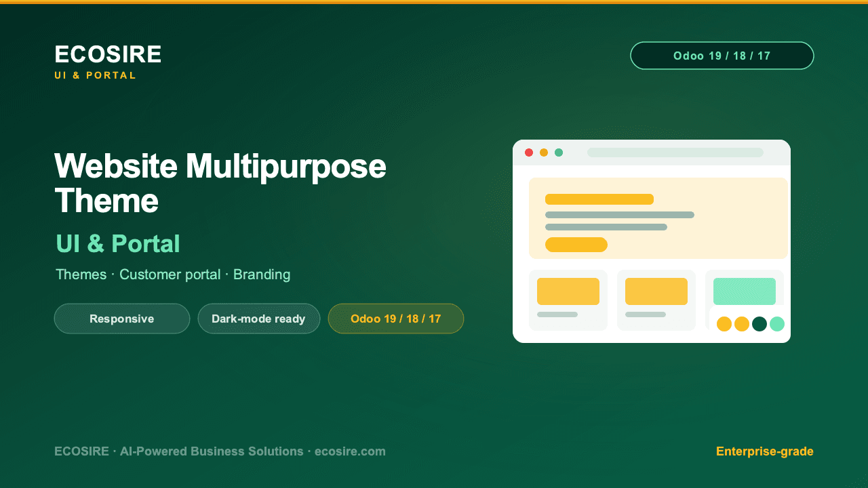Click the Themes · Customer portal · Branding line
868x488 pixels.
click(x=173, y=274)
